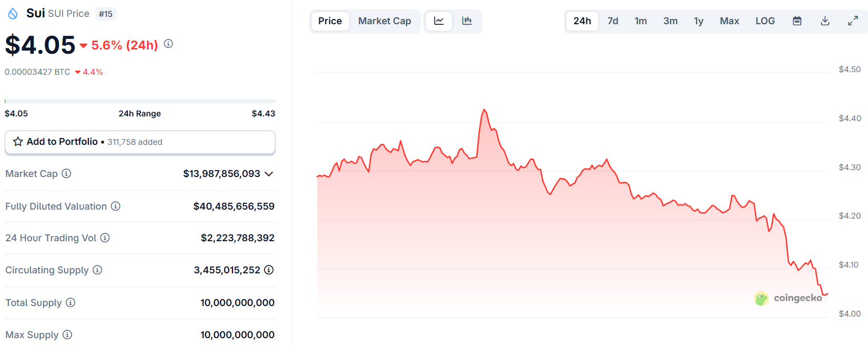Click the 0.00003427 BTC value

pos(37,72)
